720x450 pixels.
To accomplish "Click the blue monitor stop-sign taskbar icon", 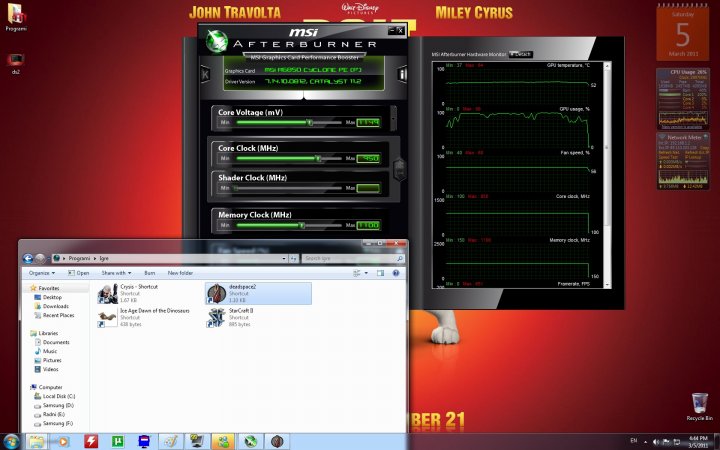I will point(144,441).
